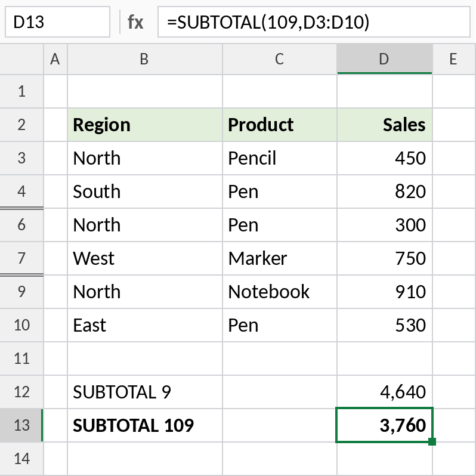Click the Name Box showing D13
Screen dimensions: 476x476
coord(57,22)
